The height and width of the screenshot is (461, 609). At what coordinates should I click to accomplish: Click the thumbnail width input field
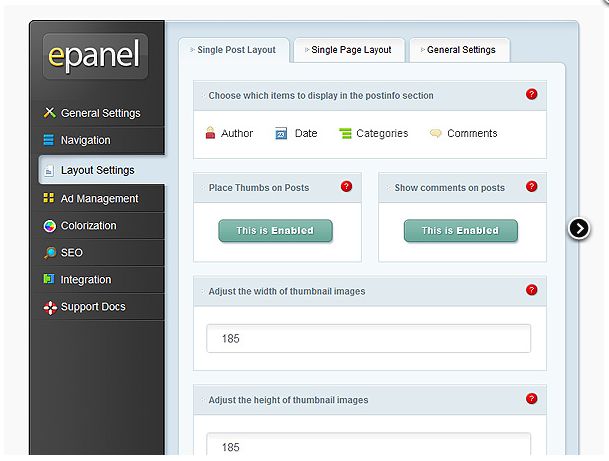[x=368, y=339]
